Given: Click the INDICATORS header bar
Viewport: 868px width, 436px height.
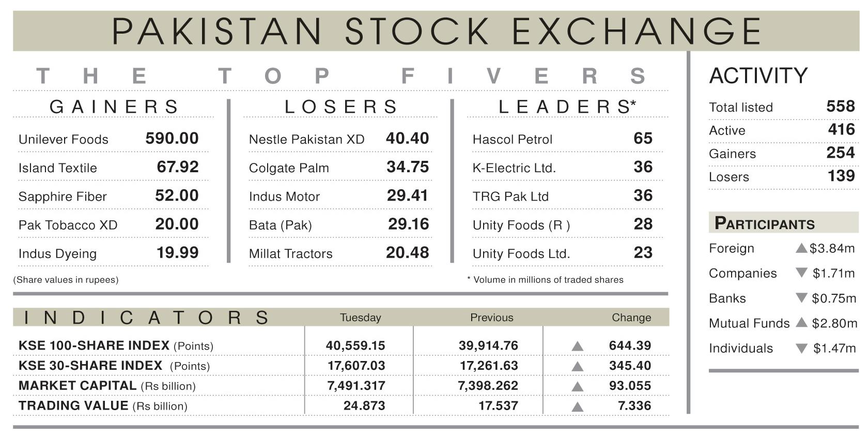Looking at the screenshot, I should tap(341, 317).
